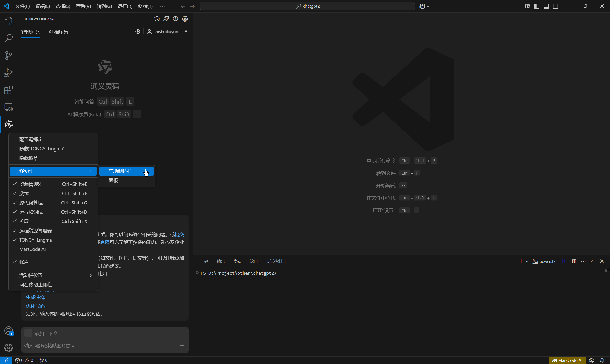The width and height of the screenshot is (610, 364).
Task: Uncheck 资源管理器 in the context menu
Action: pos(31,184)
